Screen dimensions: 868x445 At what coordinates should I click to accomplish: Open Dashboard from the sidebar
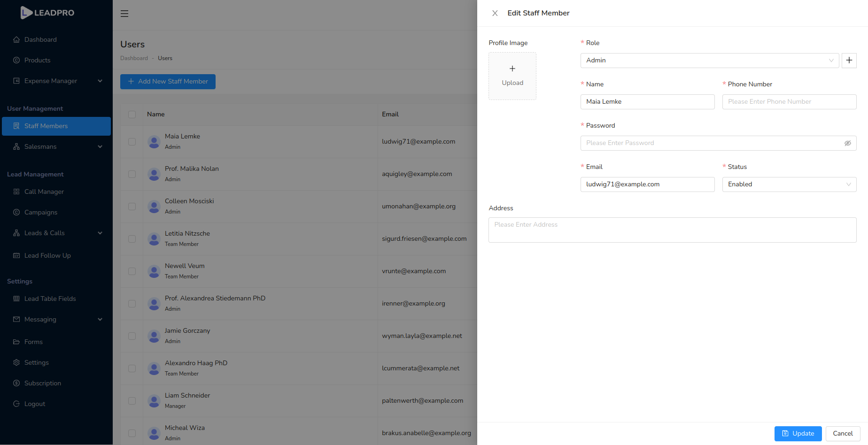click(x=56, y=39)
